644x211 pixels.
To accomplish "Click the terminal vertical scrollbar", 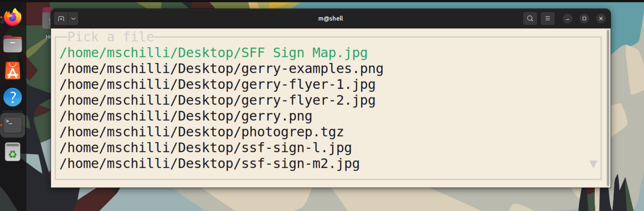I will (x=608, y=108).
